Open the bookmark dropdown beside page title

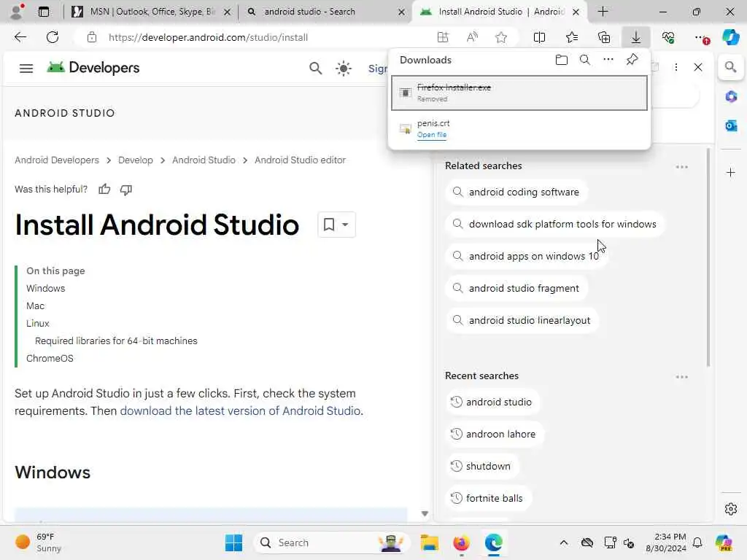click(x=336, y=225)
